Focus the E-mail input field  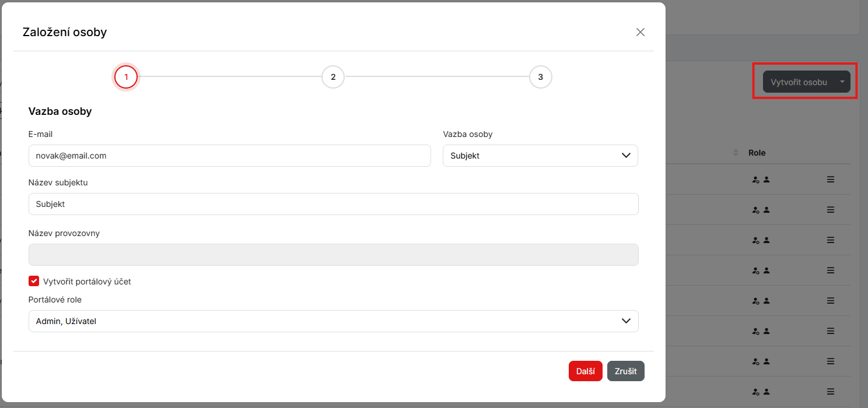(229, 156)
